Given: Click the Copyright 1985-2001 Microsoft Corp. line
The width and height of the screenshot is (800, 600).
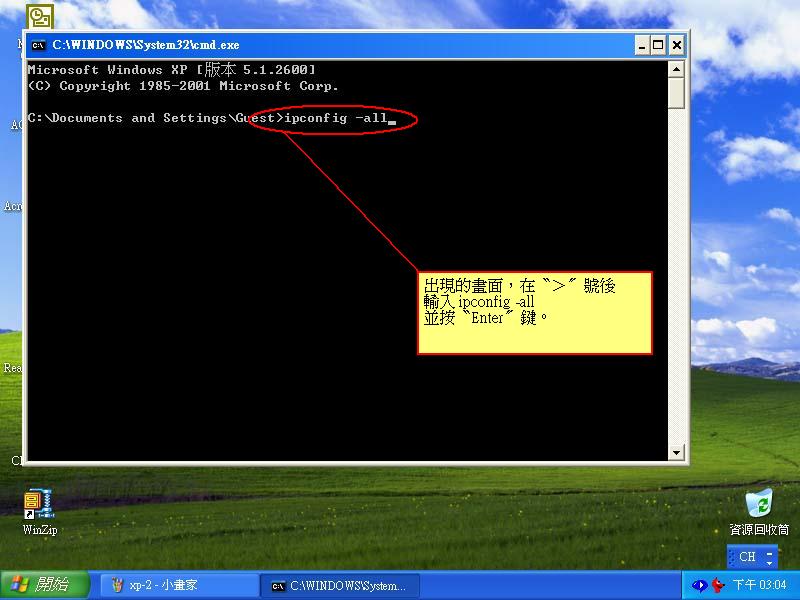Looking at the screenshot, I should (183, 86).
